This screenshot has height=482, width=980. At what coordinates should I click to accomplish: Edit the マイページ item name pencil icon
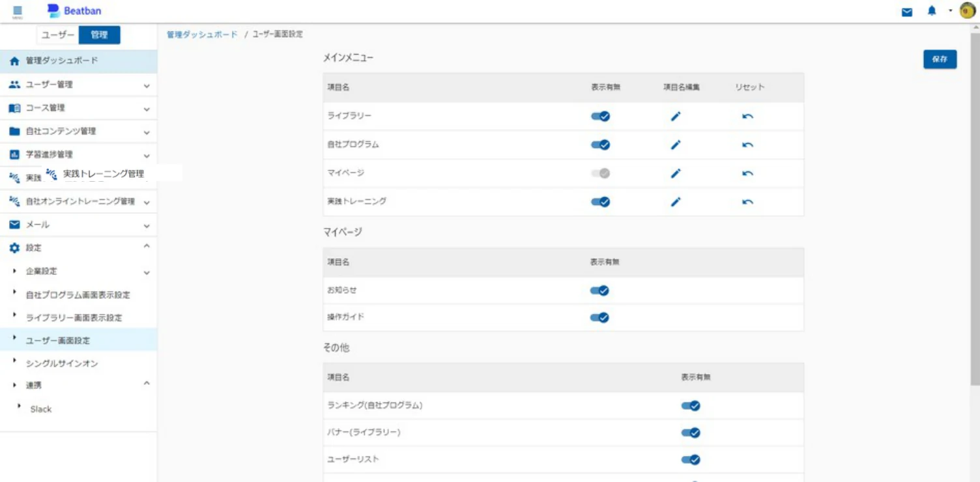tap(676, 173)
